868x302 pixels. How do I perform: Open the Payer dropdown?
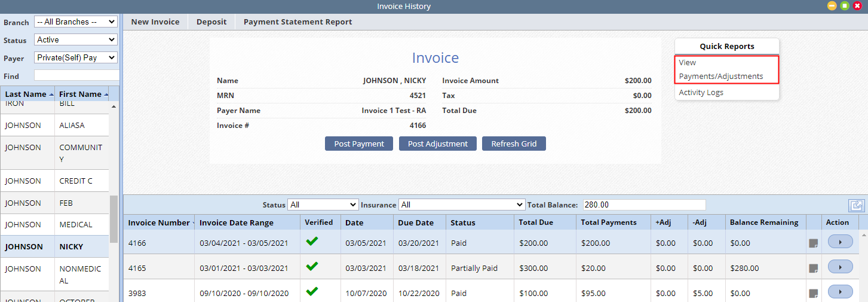[75, 57]
